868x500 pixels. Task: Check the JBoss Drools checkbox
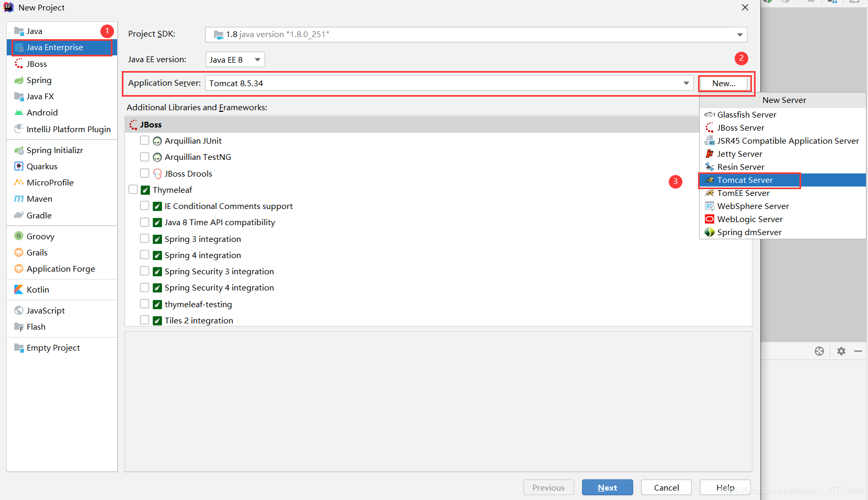click(x=145, y=173)
